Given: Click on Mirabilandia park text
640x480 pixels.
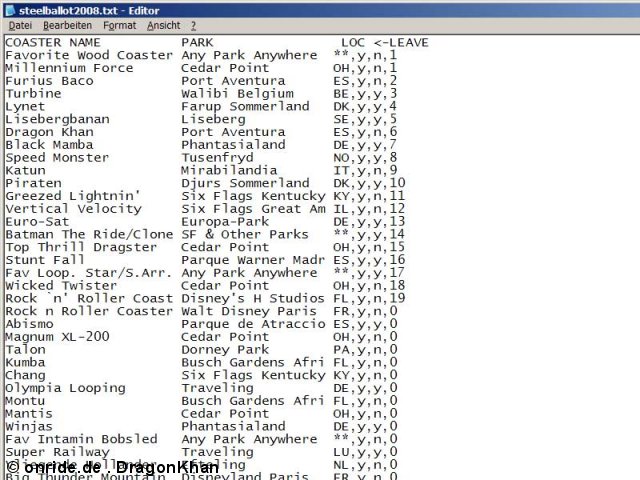Looking at the screenshot, I should click(229, 170).
